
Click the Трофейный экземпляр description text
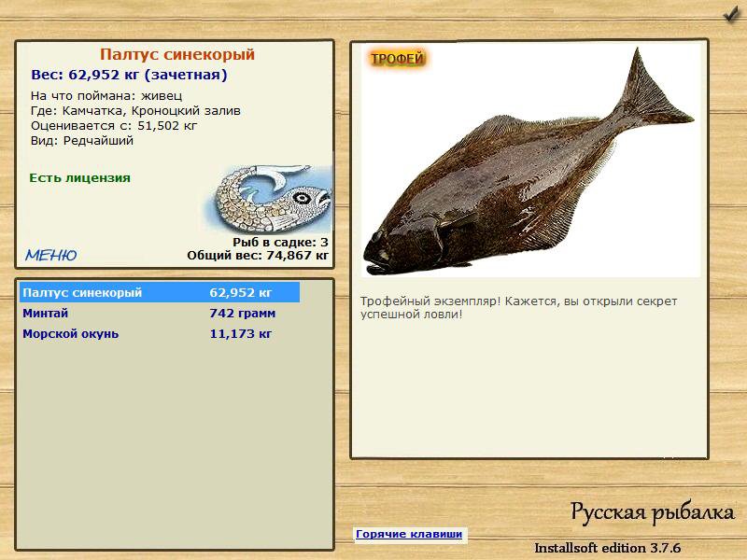point(518,308)
